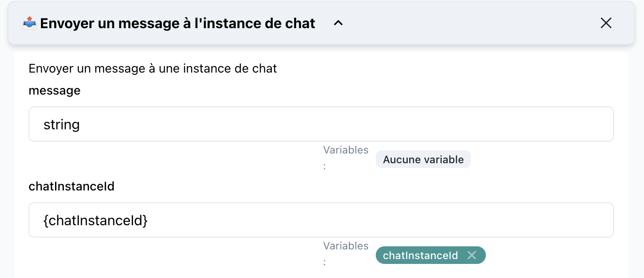Click the Variables label under chatInstanceId field
Image resolution: width=644 pixels, height=278 pixels.
coord(345,246)
